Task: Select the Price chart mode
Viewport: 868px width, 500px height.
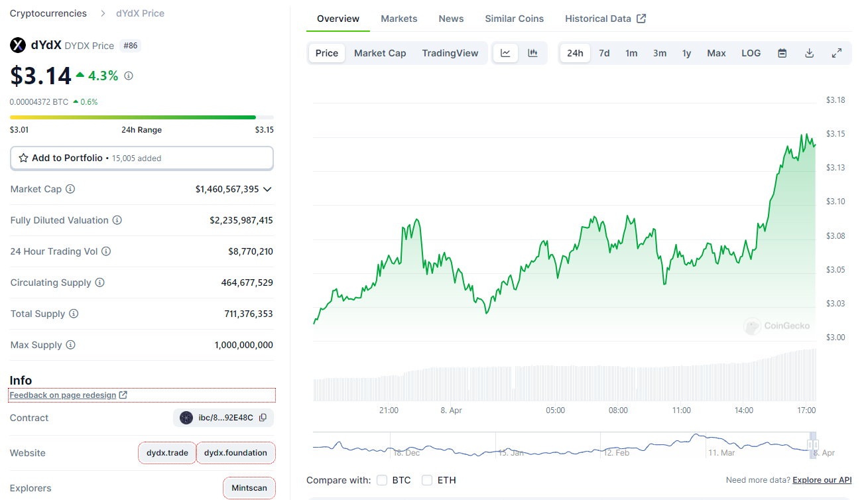Action: [x=327, y=53]
